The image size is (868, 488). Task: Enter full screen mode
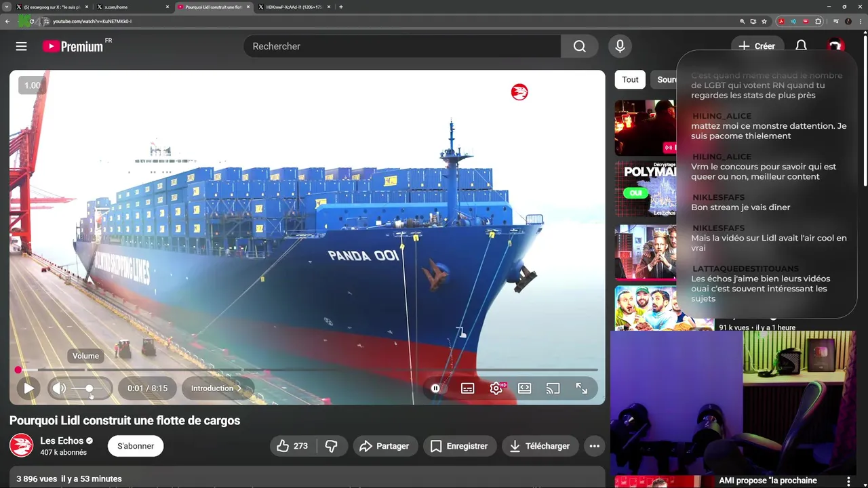pos(582,388)
